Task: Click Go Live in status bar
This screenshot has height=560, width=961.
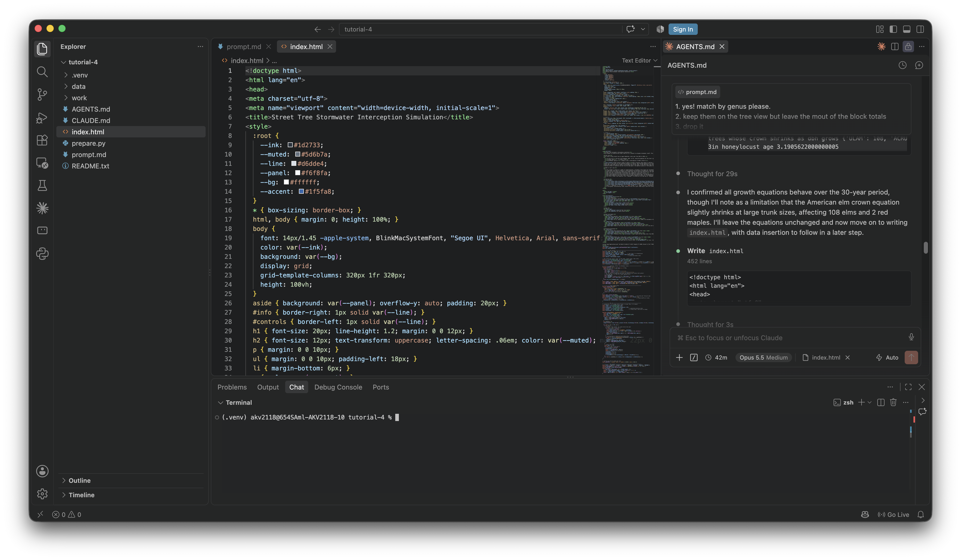Action: coord(894,514)
